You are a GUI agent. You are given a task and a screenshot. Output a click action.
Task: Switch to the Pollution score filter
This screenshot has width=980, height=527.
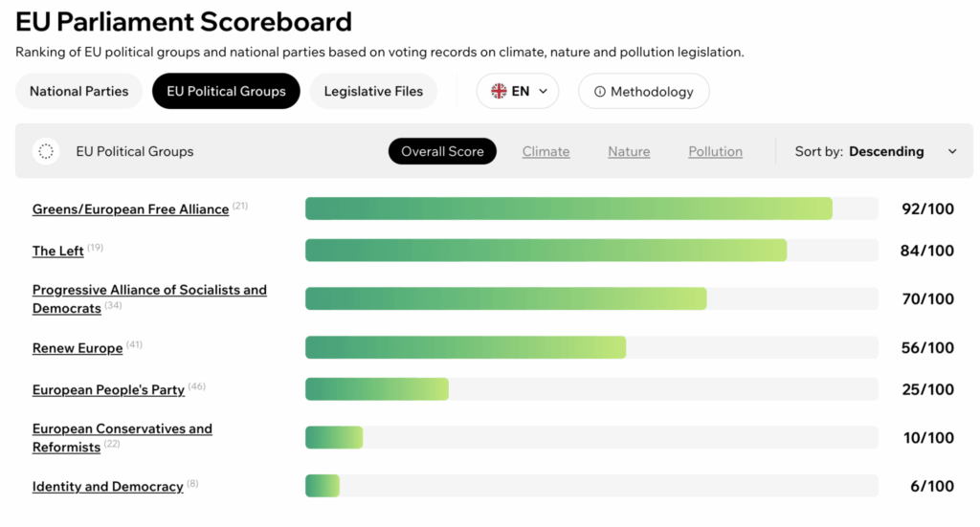pyautogui.click(x=715, y=151)
